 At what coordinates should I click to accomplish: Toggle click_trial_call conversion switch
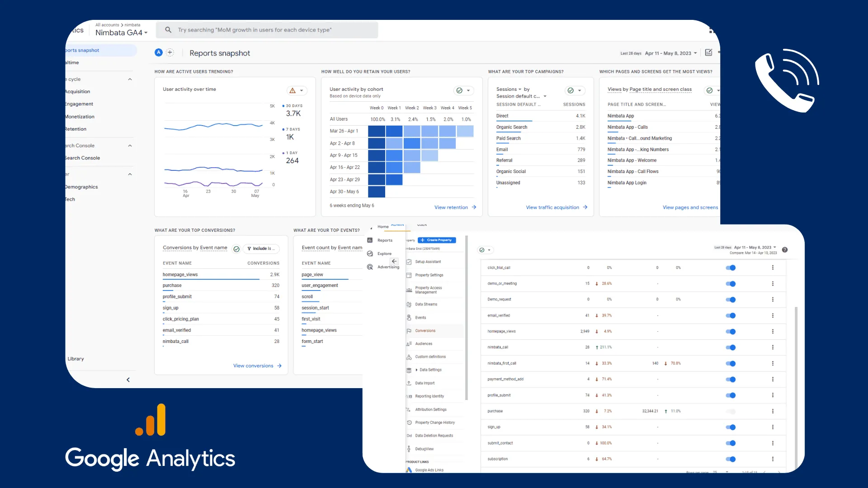tap(731, 267)
